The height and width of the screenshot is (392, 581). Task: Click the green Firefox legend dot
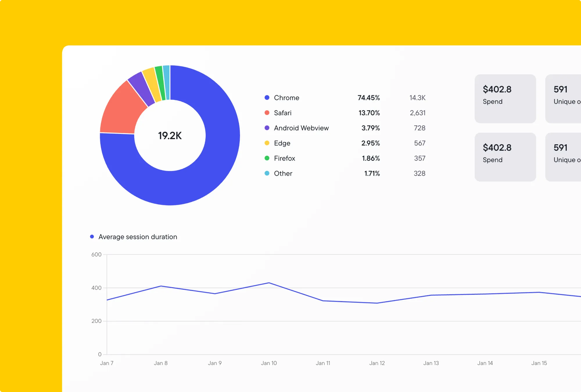coord(267,158)
